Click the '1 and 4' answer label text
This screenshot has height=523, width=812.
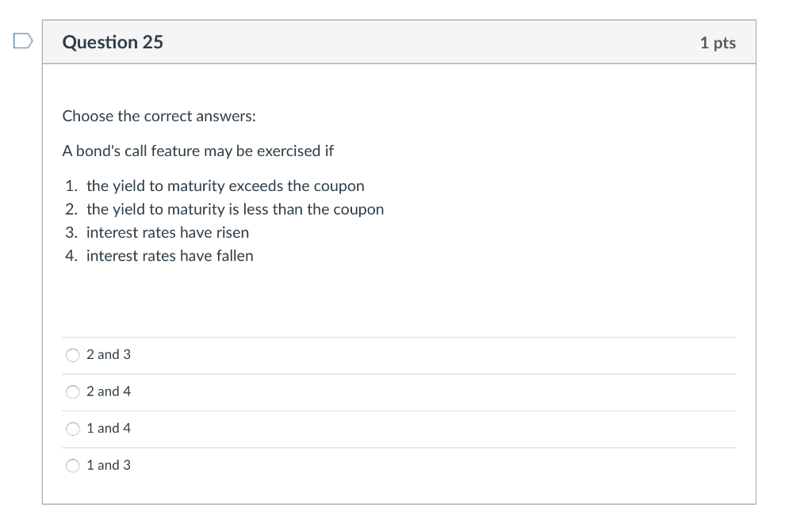(109, 429)
